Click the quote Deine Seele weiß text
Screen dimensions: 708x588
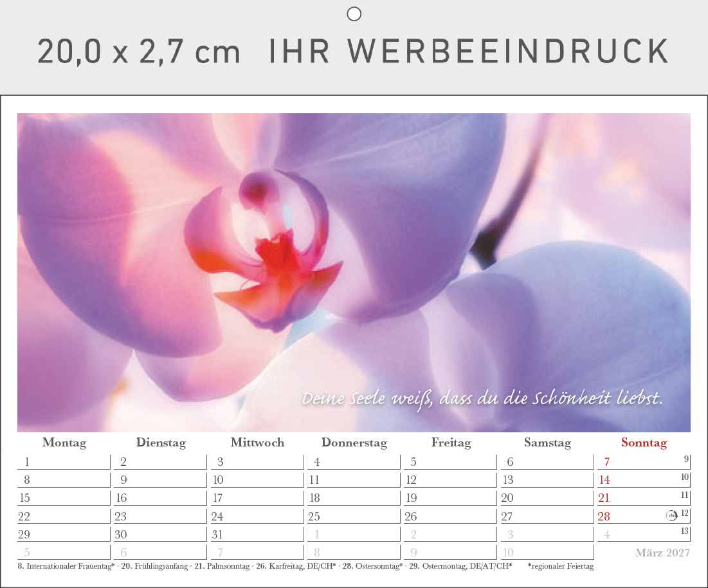click(x=482, y=399)
